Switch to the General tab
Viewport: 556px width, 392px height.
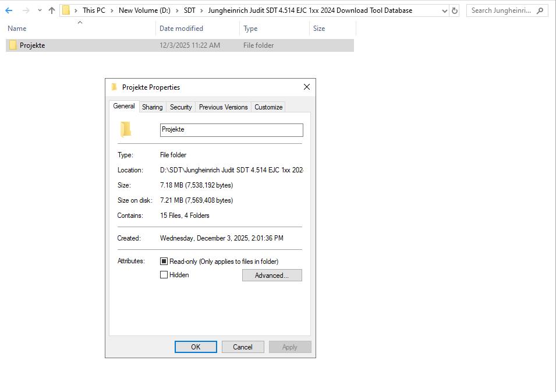coord(124,106)
